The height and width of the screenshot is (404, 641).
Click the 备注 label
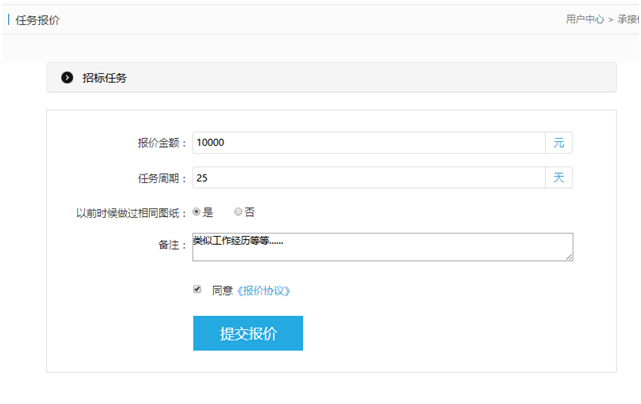(x=172, y=245)
